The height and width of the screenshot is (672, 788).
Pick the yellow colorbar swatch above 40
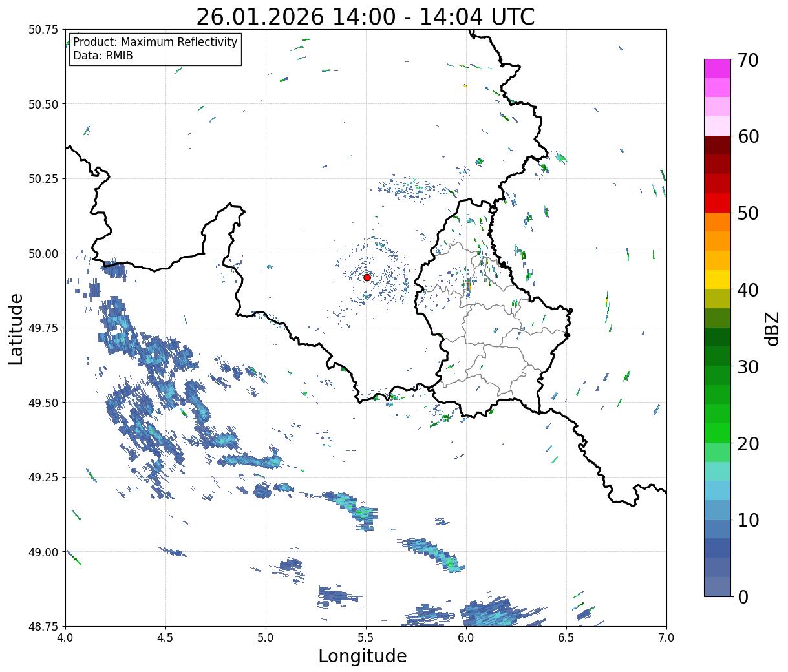pos(718,280)
